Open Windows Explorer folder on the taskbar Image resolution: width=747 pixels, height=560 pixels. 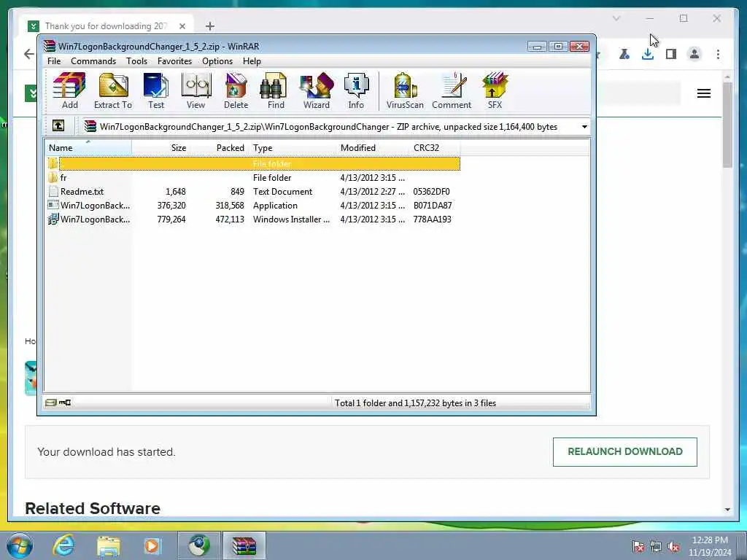click(x=108, y=545)
